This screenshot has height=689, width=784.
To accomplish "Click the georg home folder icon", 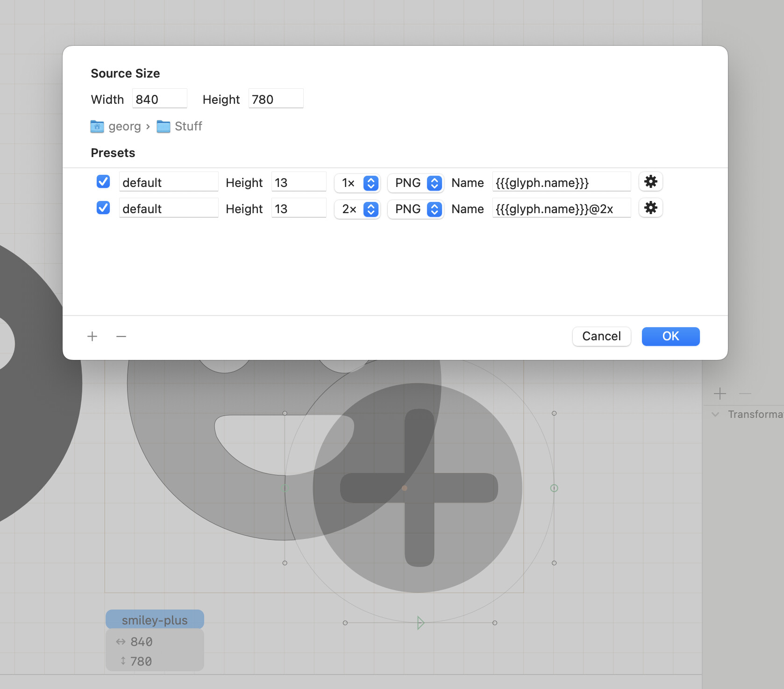I will (x=97, y=127).
